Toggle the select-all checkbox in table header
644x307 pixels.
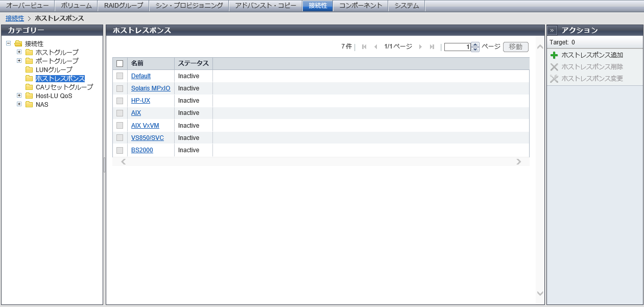pyautogui.click(x=120, y=64)
